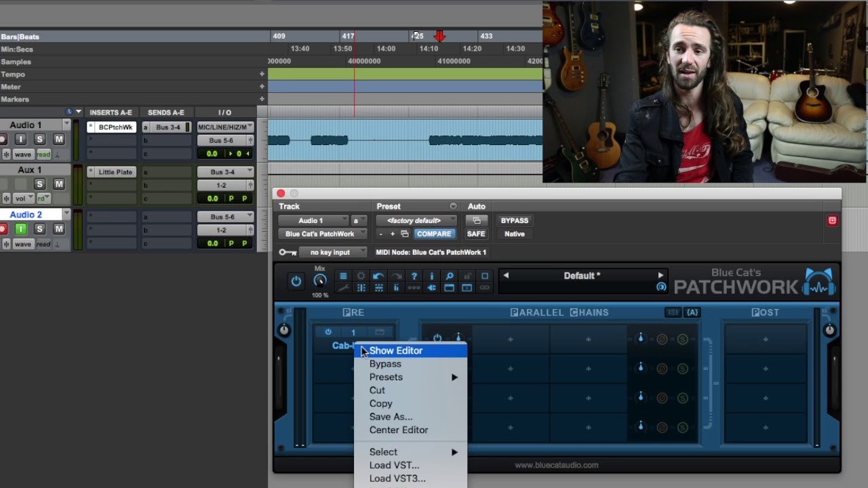Screen dimensions: 868x488
Task: Toggle PatchWork main power button
Action: tap(296, 281)
